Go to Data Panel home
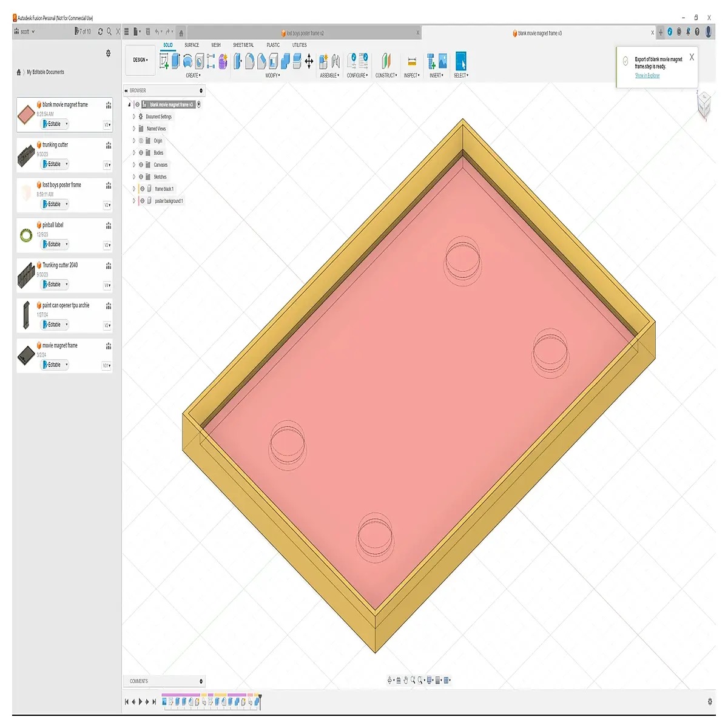 19,72
